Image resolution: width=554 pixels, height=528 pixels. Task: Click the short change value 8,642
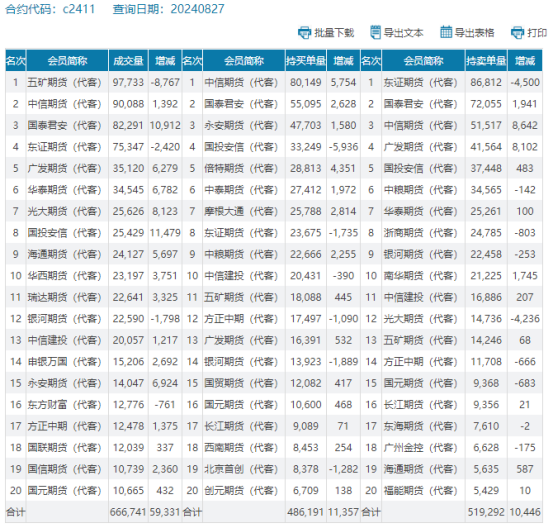pos(525,125)
